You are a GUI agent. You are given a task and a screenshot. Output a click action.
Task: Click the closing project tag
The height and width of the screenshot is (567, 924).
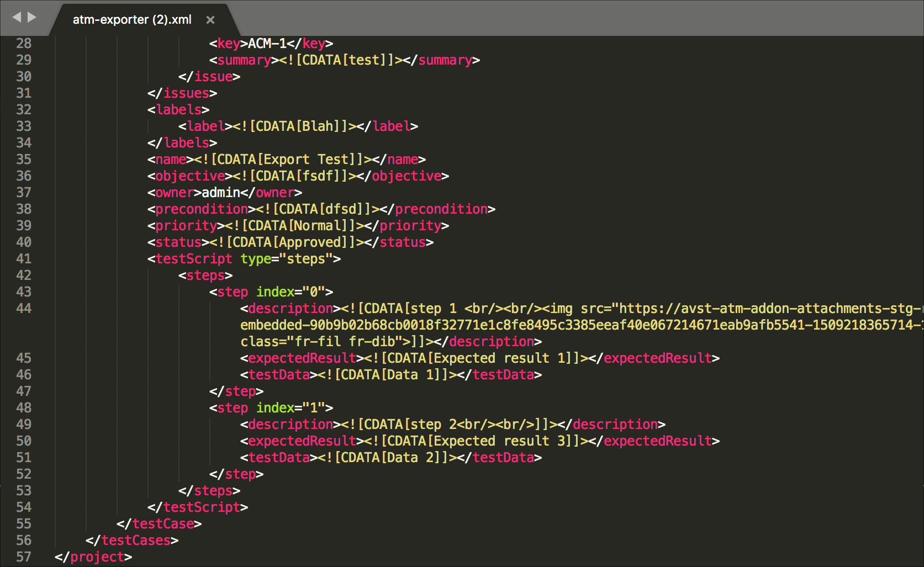[x=94, y=557]
